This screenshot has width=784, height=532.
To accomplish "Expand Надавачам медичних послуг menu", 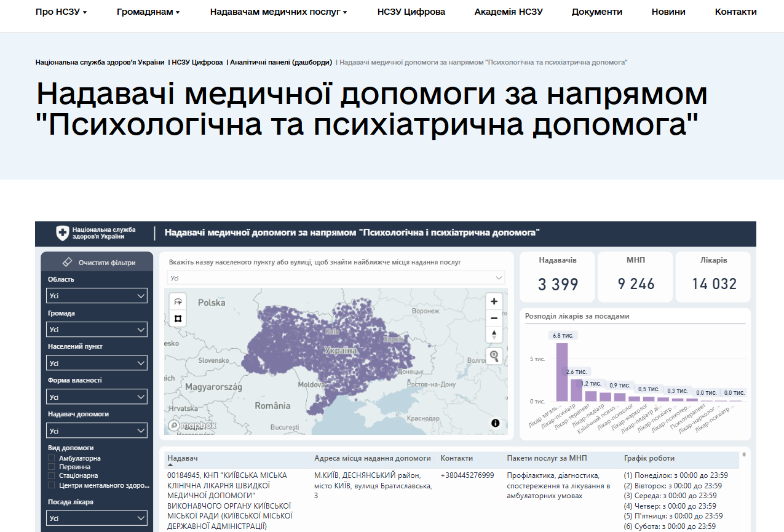I will 278,12.
